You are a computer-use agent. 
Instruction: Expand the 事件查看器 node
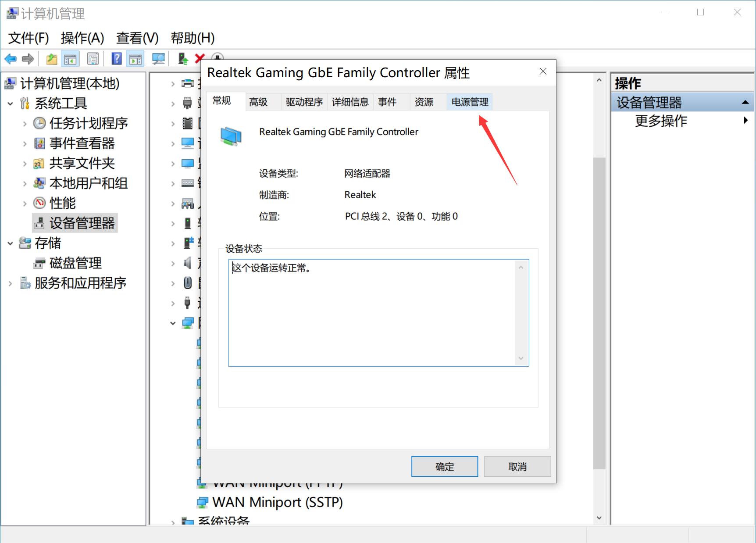click(x=25, y=143)
